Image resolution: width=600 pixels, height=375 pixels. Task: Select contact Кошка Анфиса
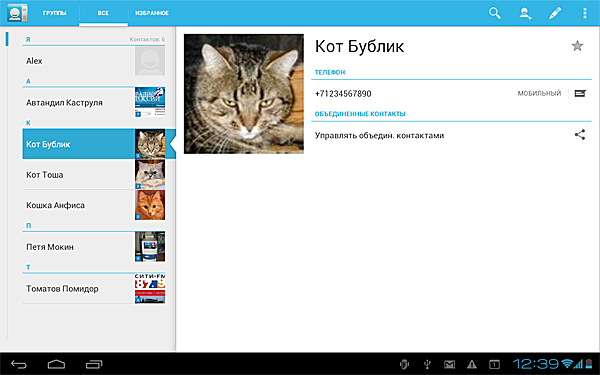click(94, 205)
